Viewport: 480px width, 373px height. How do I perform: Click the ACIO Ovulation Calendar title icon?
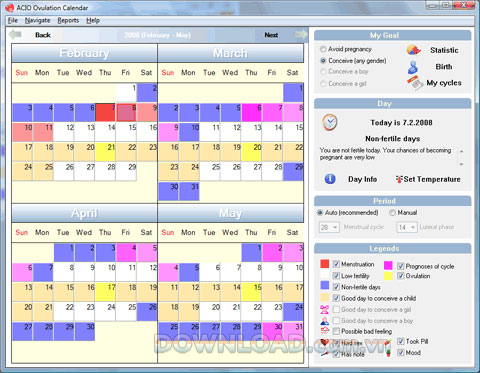tap(10, 7)
